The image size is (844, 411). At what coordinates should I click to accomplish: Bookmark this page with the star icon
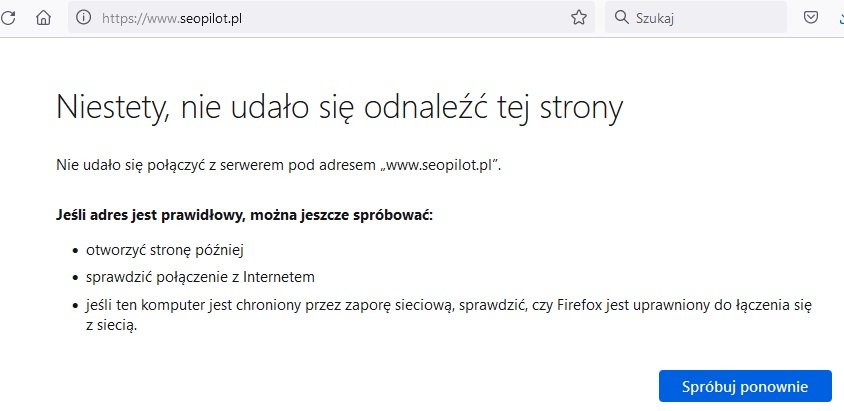pos(578,17)
